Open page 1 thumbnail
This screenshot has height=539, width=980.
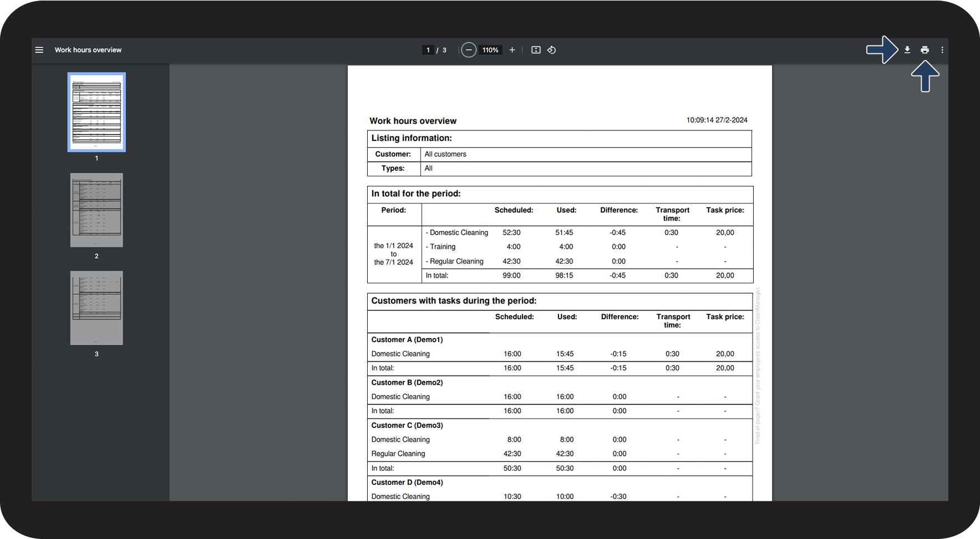click(97, 112)
